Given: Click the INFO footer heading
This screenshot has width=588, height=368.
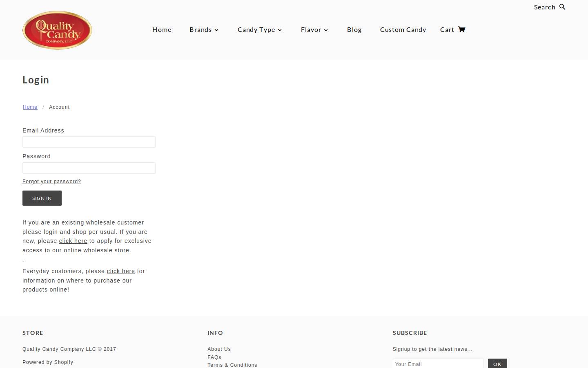Looking at the screenshot, I should click(x=215, y=333).
